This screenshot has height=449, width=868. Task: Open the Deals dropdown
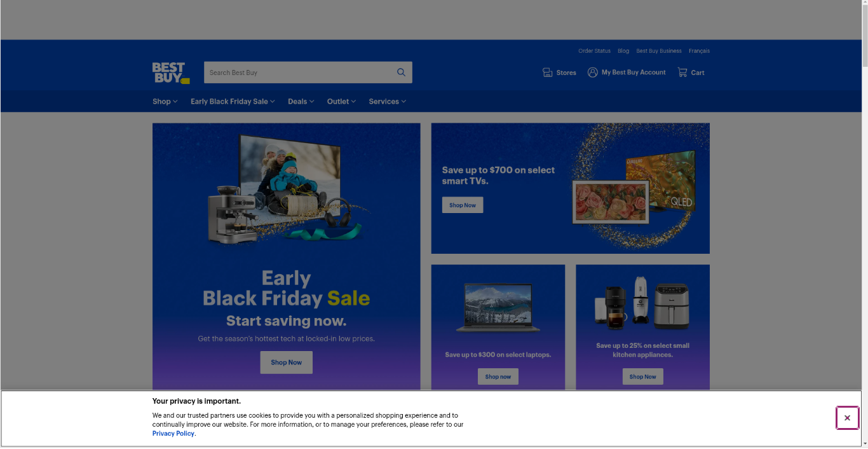tap(301, 102)
